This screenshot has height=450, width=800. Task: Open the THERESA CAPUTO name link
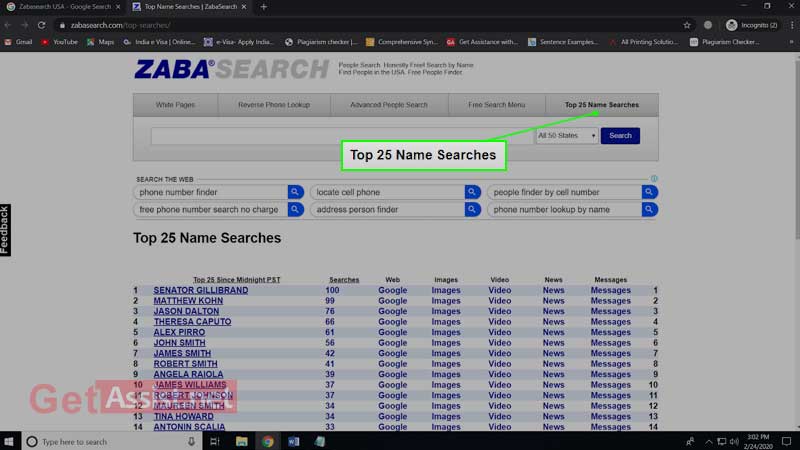192,322
